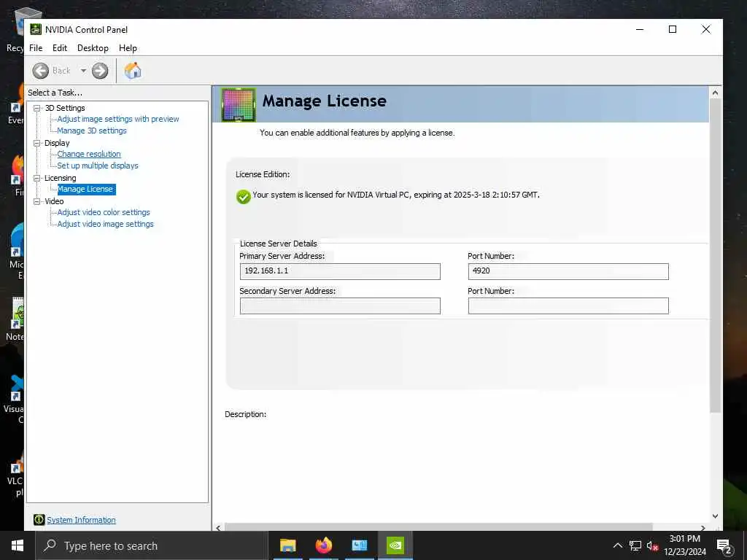Open the Help menu
747x560 pixels.
(x=128, y=48)
